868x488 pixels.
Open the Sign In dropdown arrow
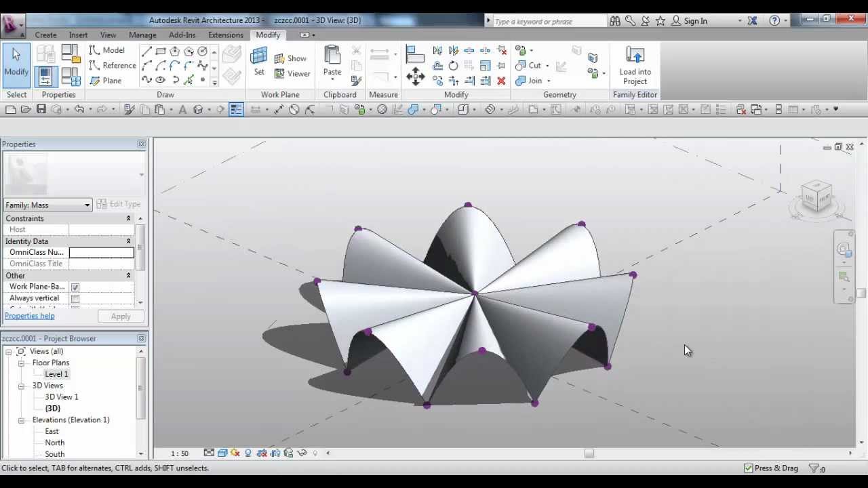(739, 21)
